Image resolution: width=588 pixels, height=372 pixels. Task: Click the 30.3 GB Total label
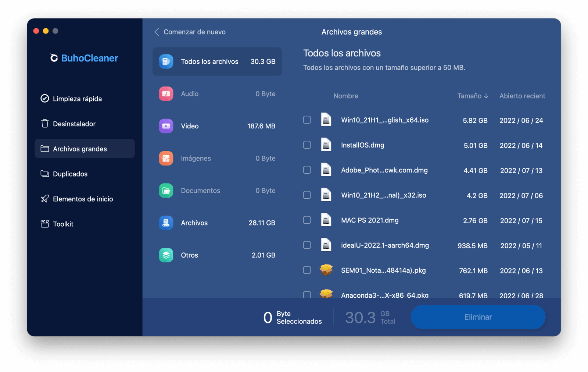pyautogui.click(x=370, y=317)
